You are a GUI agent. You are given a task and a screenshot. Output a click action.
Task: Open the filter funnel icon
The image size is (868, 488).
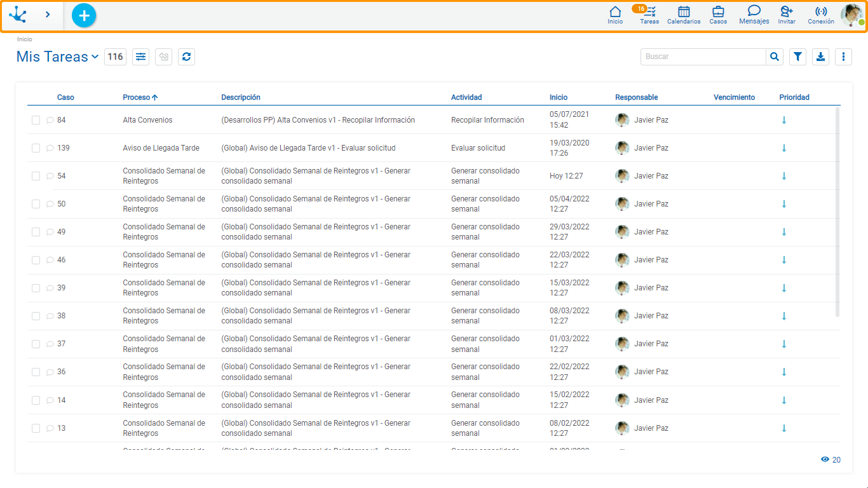tap(797, 57)
